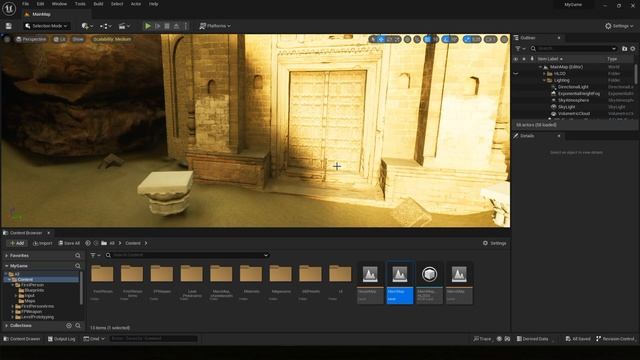Click the Unreal Engine logo icon
The height and width of the screenshot is (360, 640).
9,8
